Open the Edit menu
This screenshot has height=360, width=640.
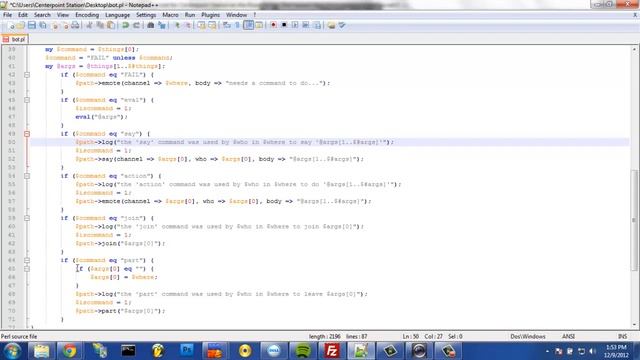[x=23, y=15]
